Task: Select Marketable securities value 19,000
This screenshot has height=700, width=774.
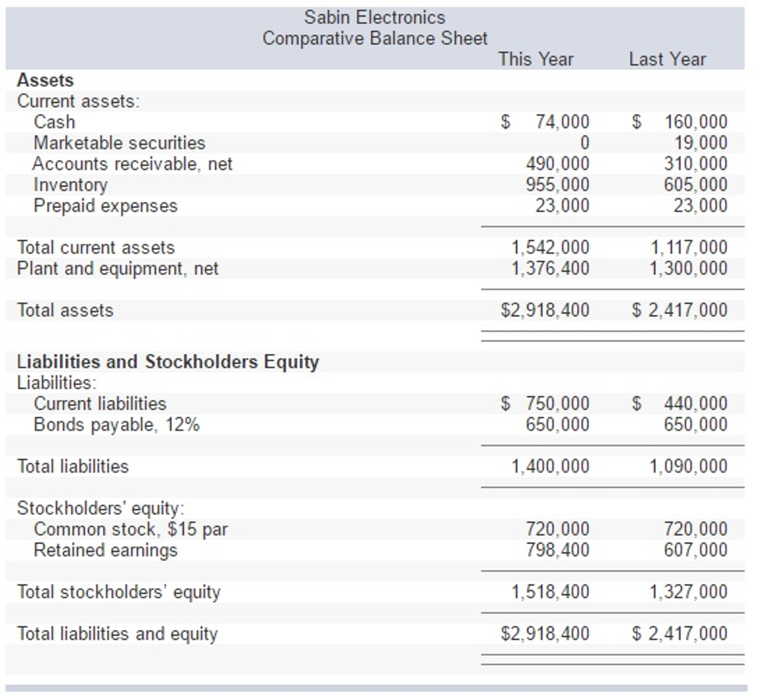Action: 701,143
